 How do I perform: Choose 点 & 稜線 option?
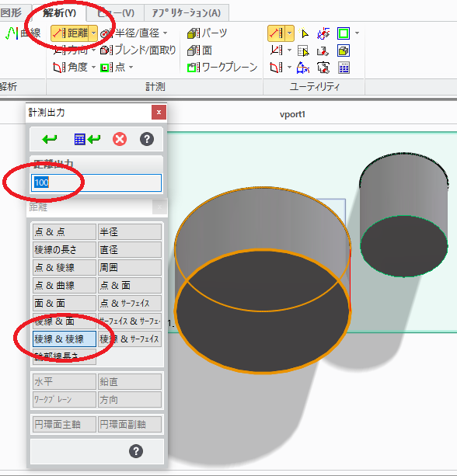click(x=64, y=267)
